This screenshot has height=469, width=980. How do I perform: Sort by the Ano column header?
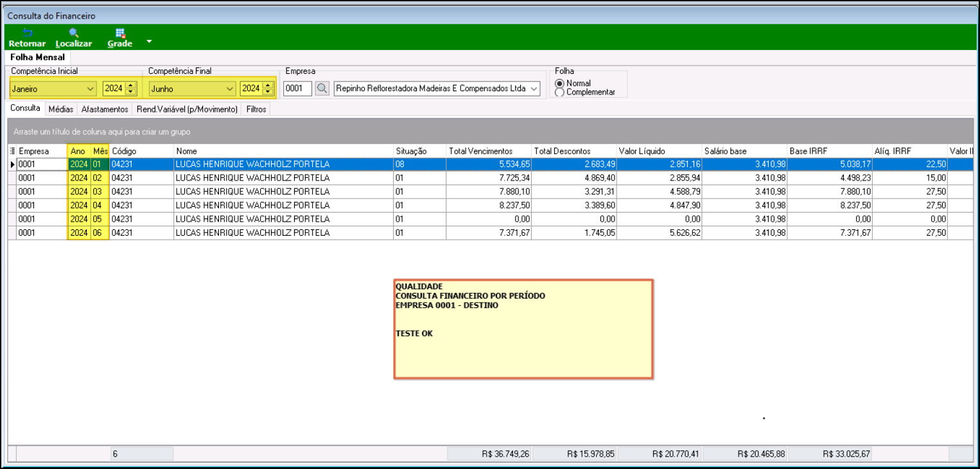pyautogui.click(x=79, y=151)
